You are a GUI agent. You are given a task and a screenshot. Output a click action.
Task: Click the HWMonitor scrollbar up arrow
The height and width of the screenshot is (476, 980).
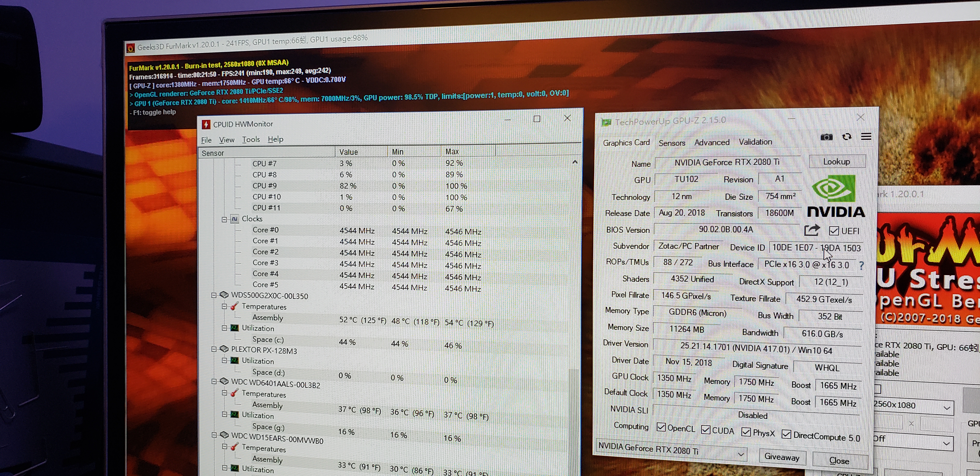coord(575,162)
